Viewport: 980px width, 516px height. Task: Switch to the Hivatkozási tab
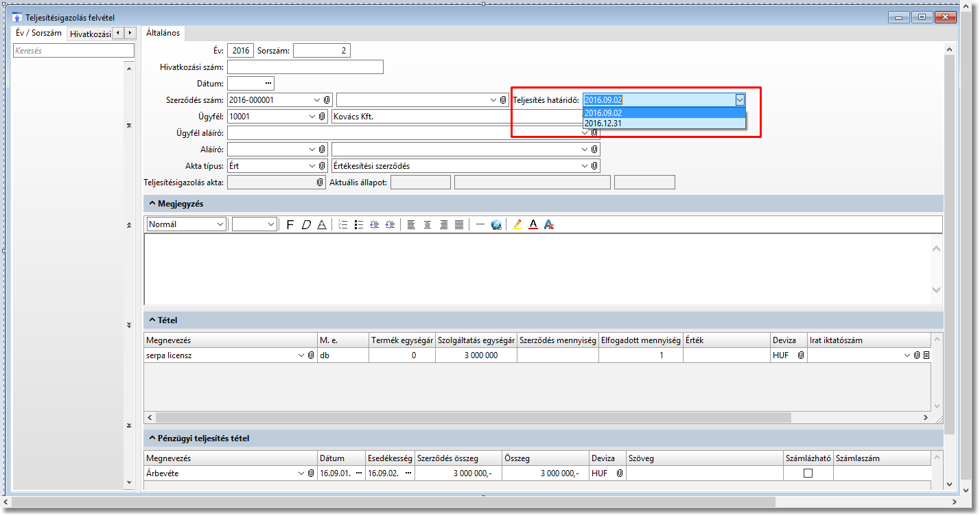[90, 33]
